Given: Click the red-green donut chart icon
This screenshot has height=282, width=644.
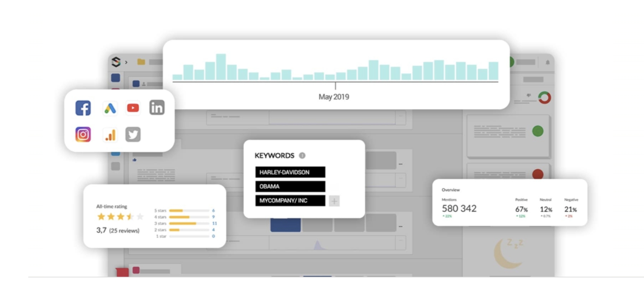Looking at the screenshot, I should [544, 98].
